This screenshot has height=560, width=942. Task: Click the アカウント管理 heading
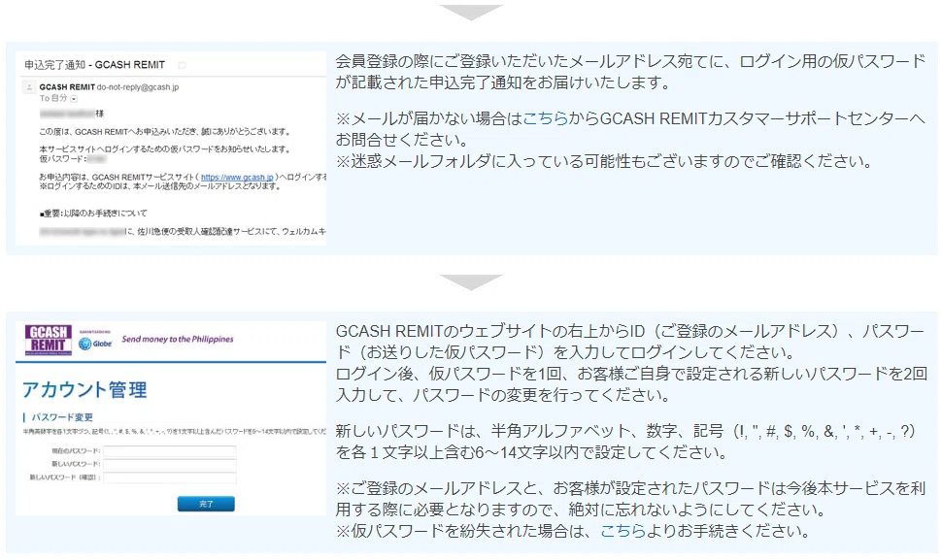(x=84, y=390)
